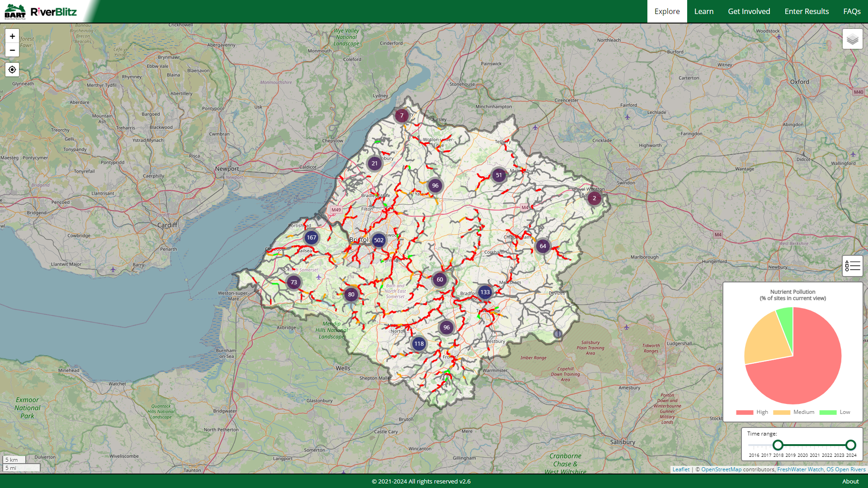Toggle the High legend item in chart
This screenshot has height=488, width=868.
pyautogui.click(x=752, y=412)
